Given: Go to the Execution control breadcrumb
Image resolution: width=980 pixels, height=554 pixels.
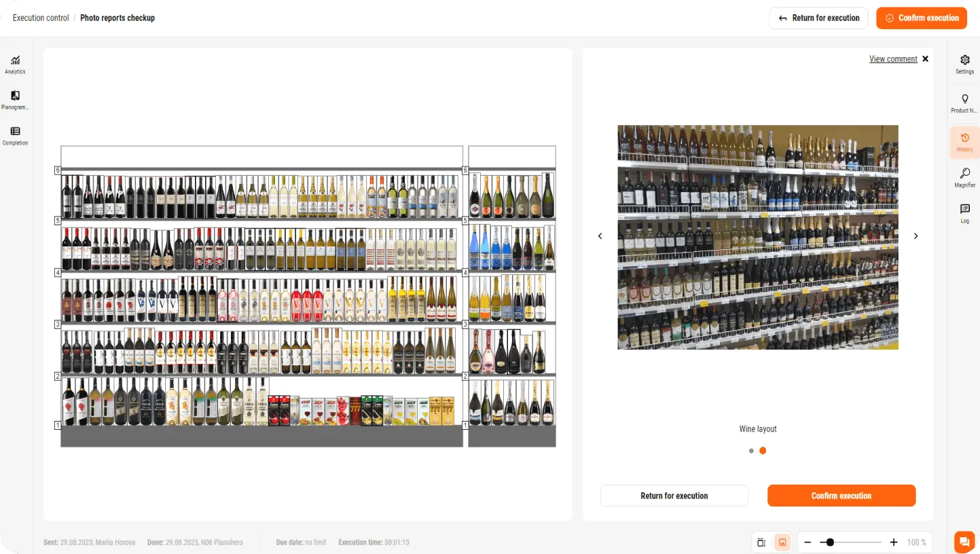Looking at the screenshot, I should (x=41, y=18).
